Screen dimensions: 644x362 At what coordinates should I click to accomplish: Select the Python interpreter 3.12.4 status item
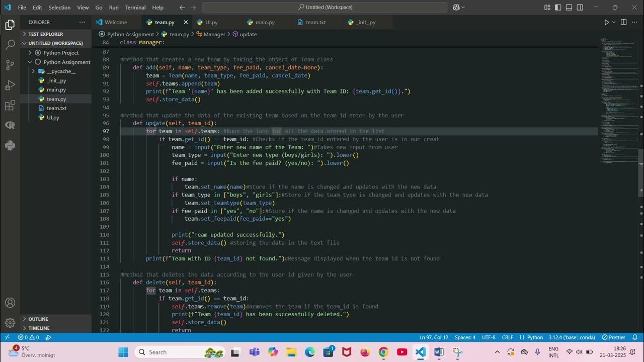pos(572,337)
